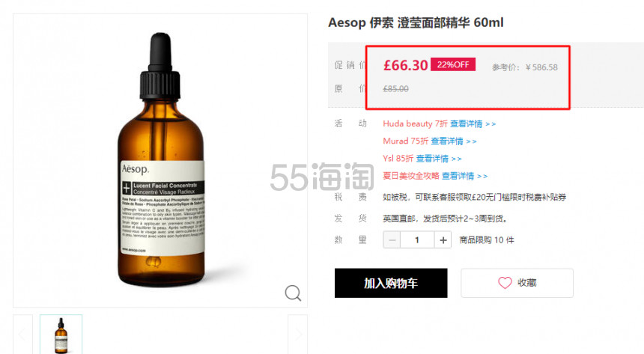The height and width of the screenshot is (354, 644).
Task: Click the magnifier icon on product image
Action: click(x=293, y=293)
